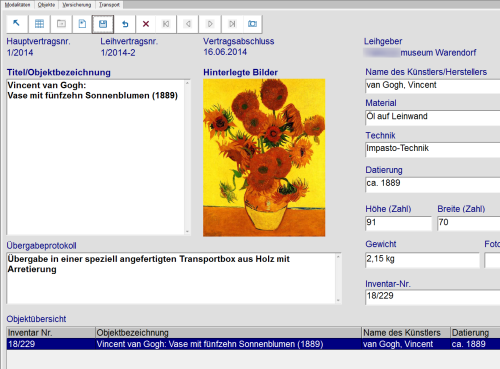This screenshot has width=500, height=369.
Task: Click the sunflower painting thumbnail
Action: 264,158
